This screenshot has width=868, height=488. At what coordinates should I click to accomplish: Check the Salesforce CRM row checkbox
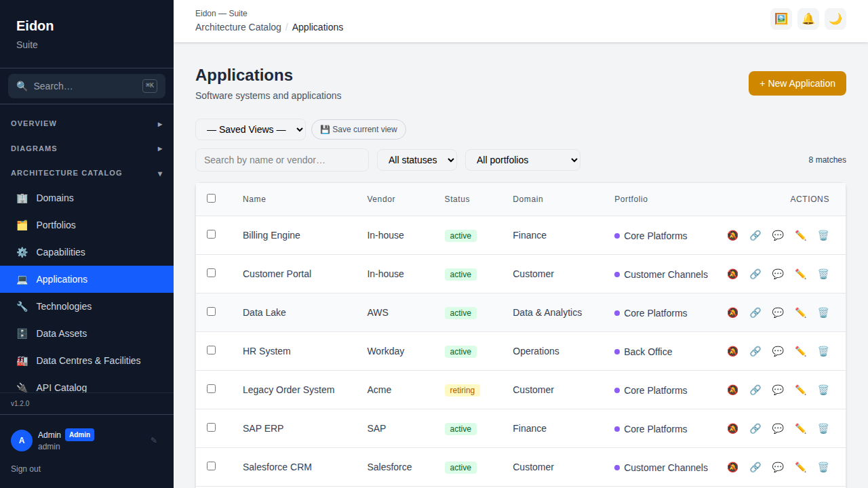[211, 466]
